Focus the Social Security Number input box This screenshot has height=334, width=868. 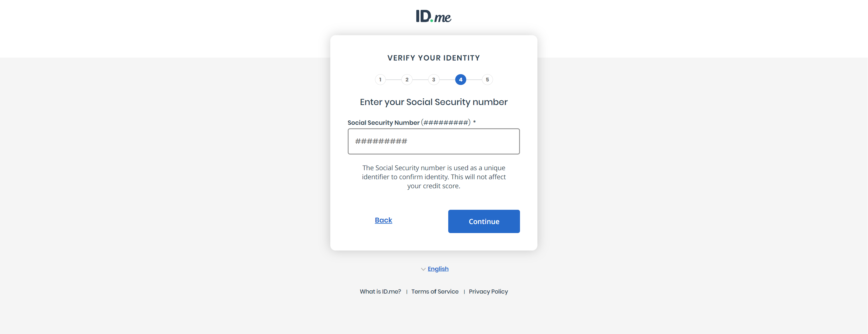(x=434, y=141)
